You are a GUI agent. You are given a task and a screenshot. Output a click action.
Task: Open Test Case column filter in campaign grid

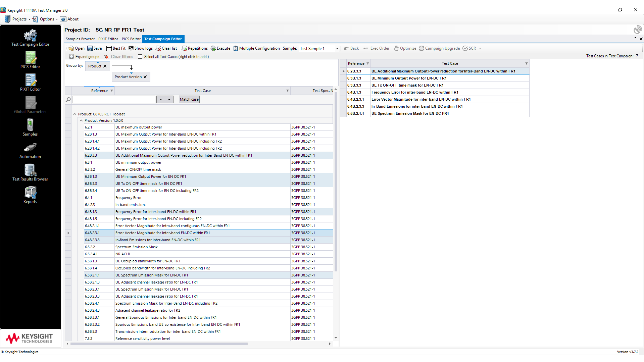(527, 63)
